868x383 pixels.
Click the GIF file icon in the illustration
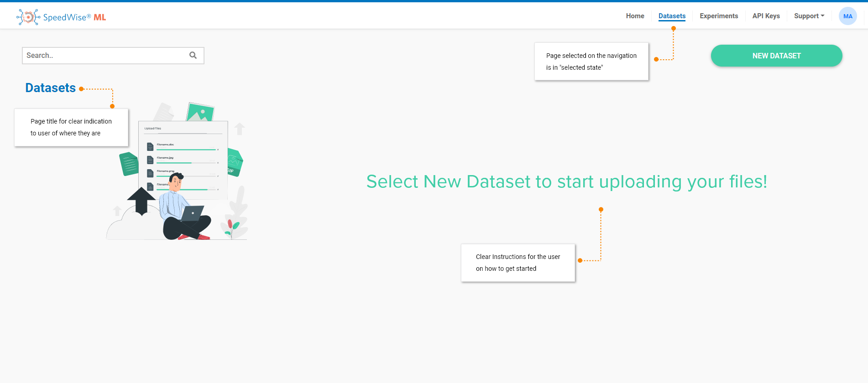coord(235,163)
